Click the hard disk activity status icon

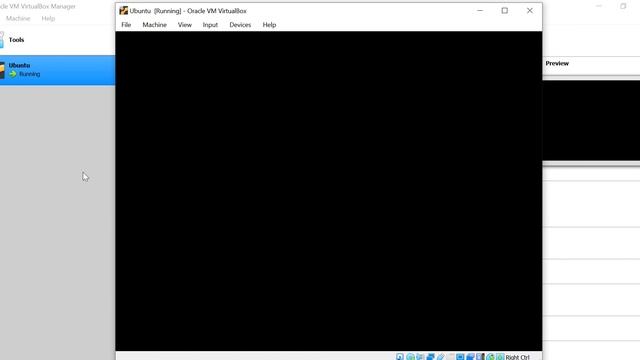click(x=400, y=357)
